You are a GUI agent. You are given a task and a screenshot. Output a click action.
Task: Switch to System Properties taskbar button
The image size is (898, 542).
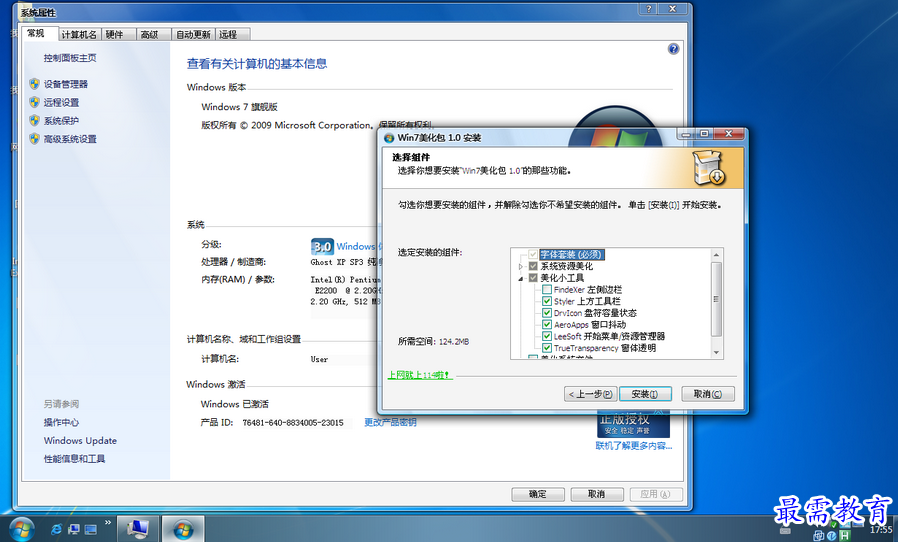pyautogui.click(x=138, y=528)
